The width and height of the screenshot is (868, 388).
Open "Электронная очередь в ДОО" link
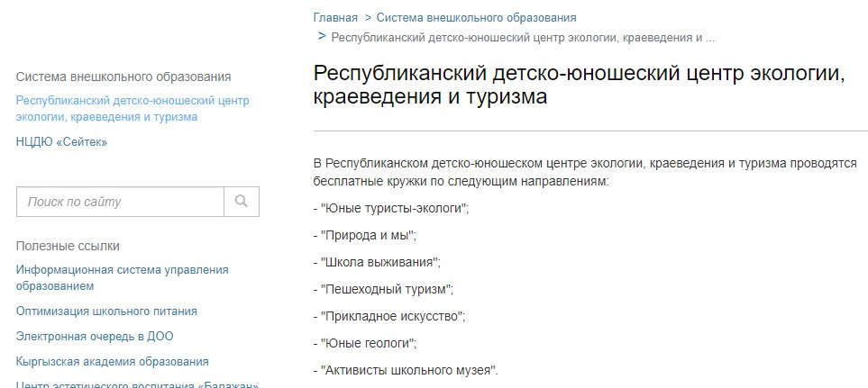point(95,337)
